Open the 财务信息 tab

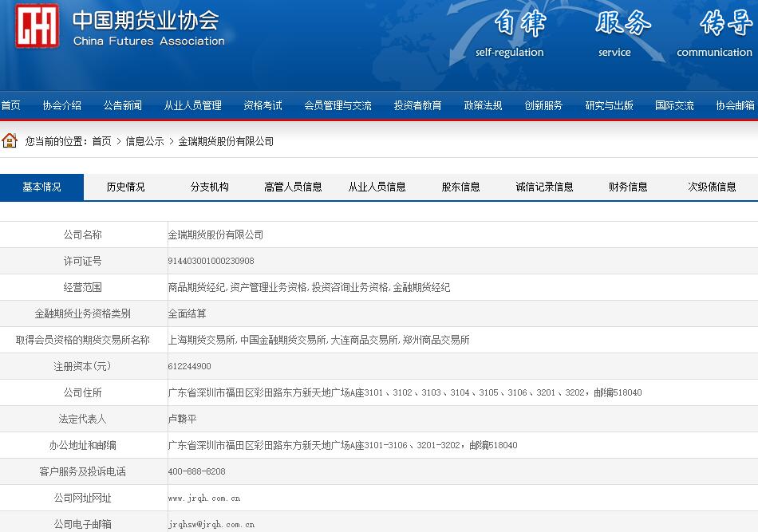coord(628,187)
